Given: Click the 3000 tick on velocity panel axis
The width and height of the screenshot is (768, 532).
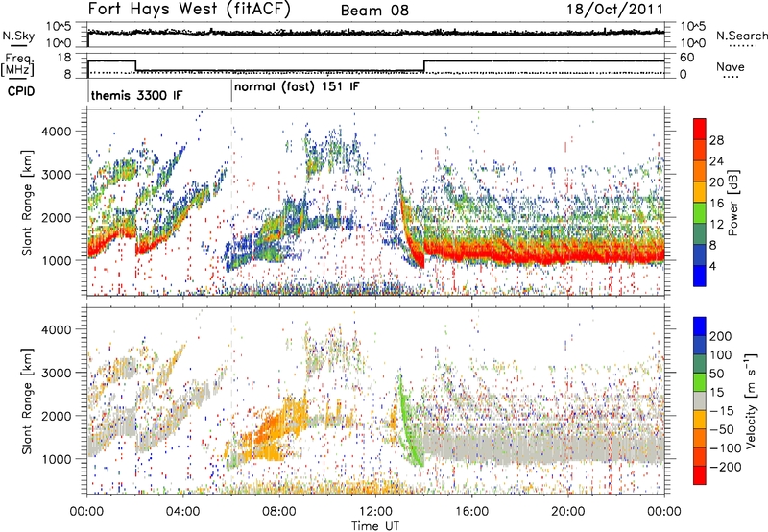Looking at the screenshot, I should tap(56, 373).
